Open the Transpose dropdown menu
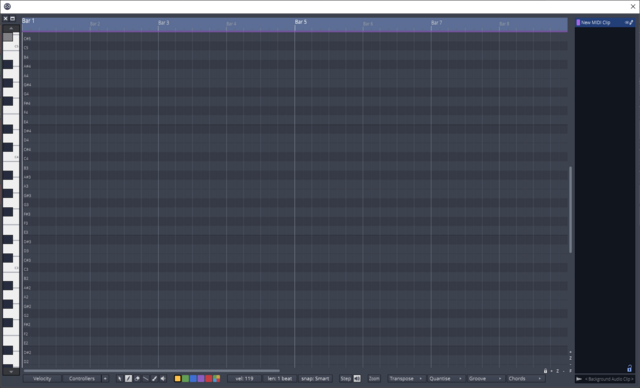The width and height of the screenshot is (640, 388). [406, 379]
